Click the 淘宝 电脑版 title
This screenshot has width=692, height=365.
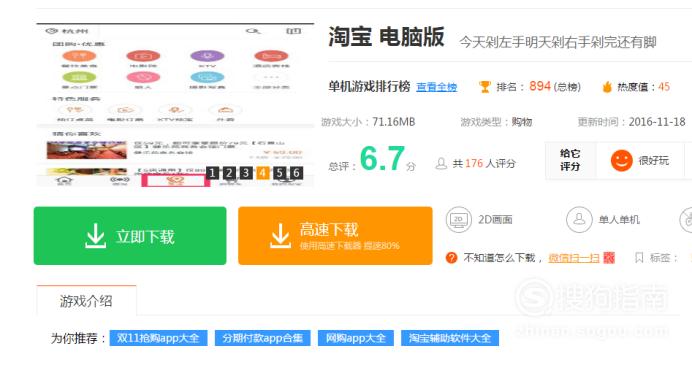386,37
